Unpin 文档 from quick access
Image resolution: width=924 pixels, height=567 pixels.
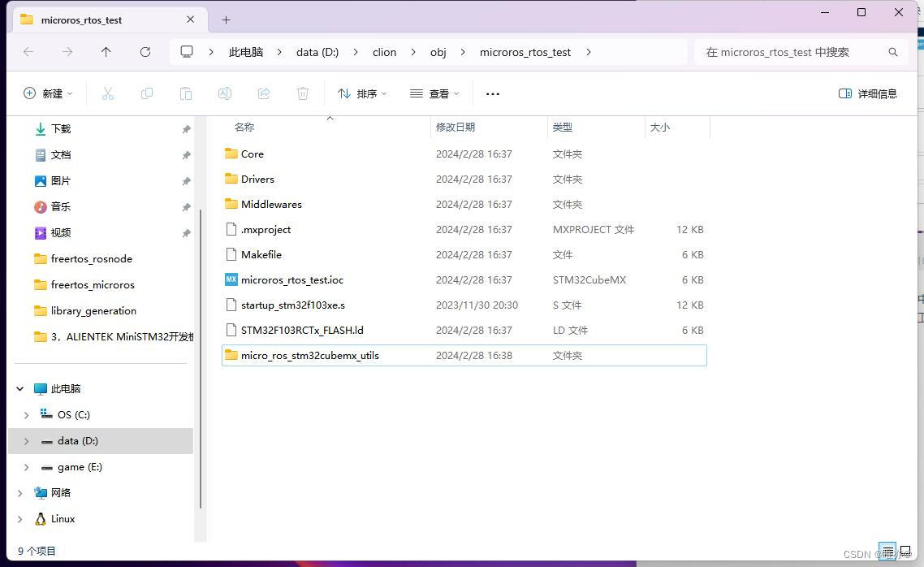pos(186,155)
